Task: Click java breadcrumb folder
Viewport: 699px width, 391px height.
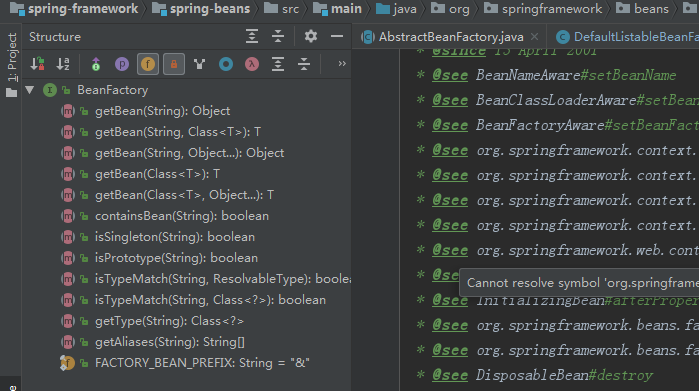Action: pos(405,8)
